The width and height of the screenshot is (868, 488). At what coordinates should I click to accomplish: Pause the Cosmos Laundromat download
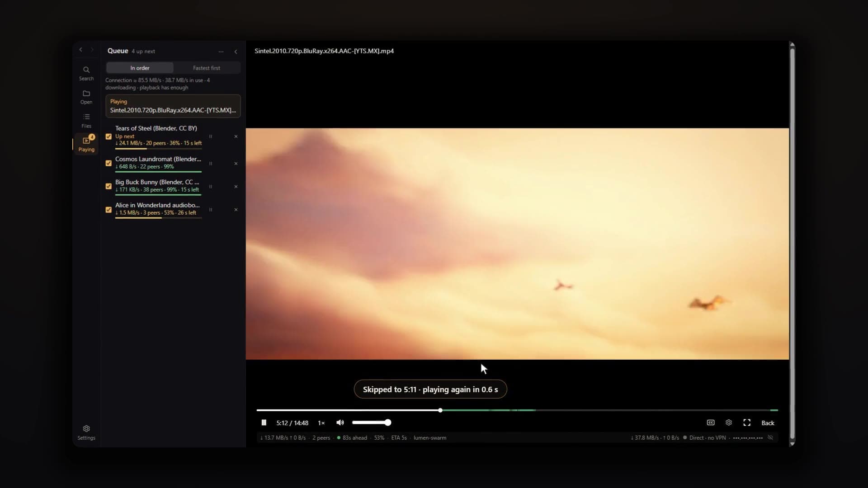[210, 164]
